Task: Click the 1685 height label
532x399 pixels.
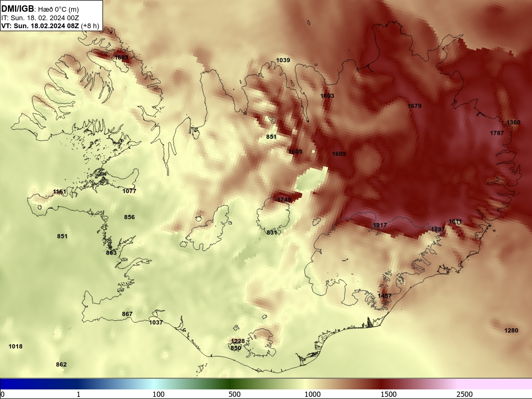Action: point(121,57)
